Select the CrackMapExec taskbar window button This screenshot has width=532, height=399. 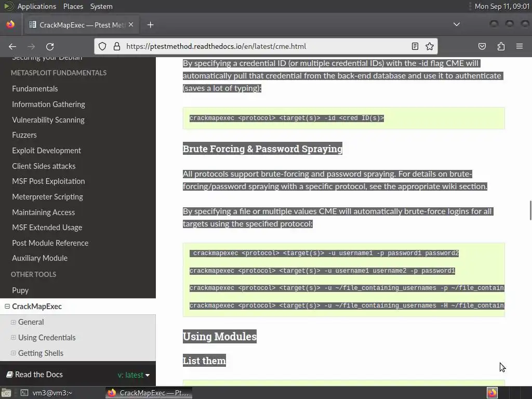148,393
